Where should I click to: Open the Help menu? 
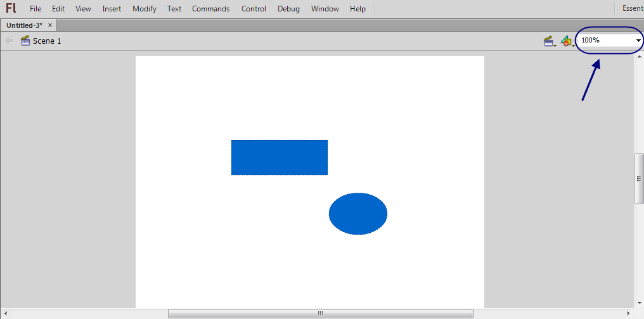[357, 9]
